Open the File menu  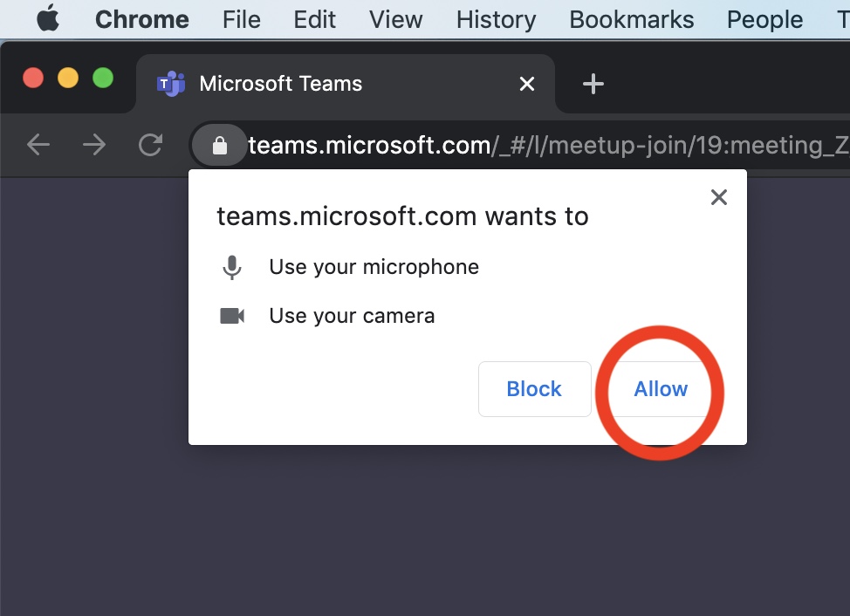point(242,19)
